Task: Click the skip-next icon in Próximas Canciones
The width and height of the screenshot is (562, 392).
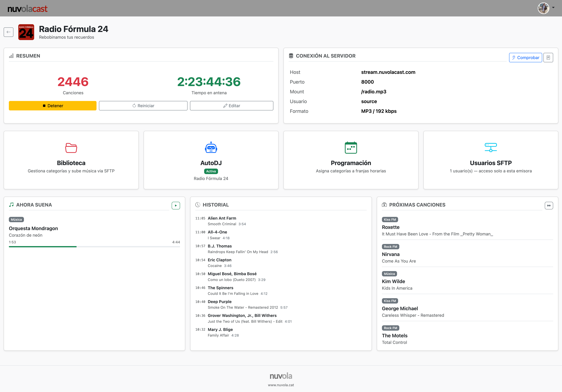Action: coord(549,205)
